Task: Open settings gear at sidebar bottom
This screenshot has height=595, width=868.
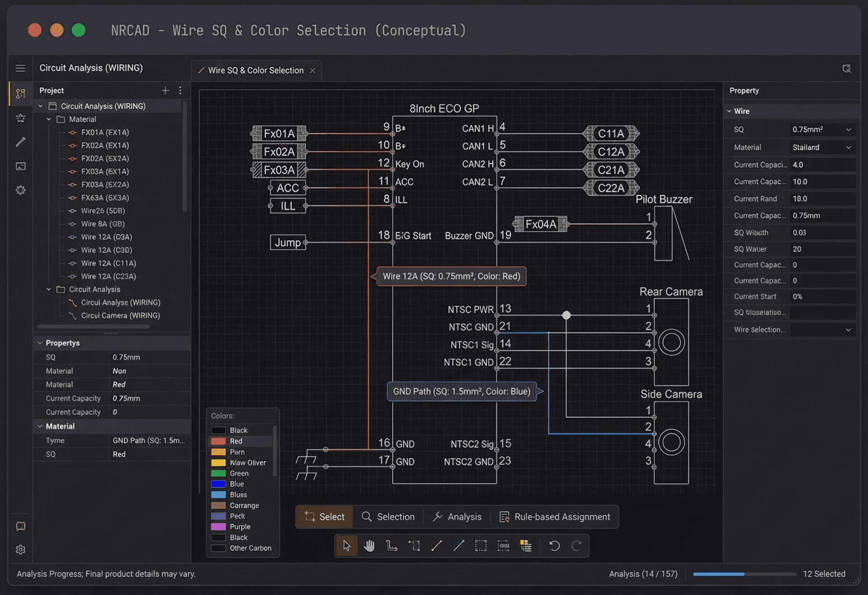Action: point(20,549)
